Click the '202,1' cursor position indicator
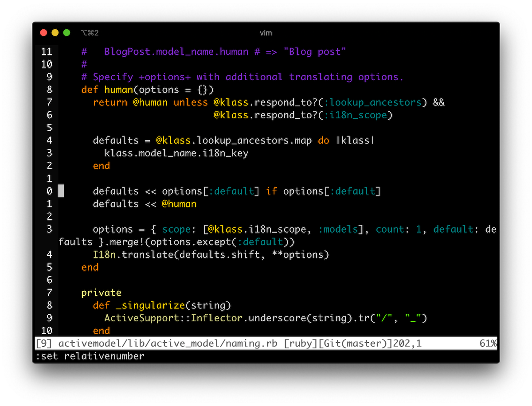This screenshot has width=532, height=406. click(407, 344)
